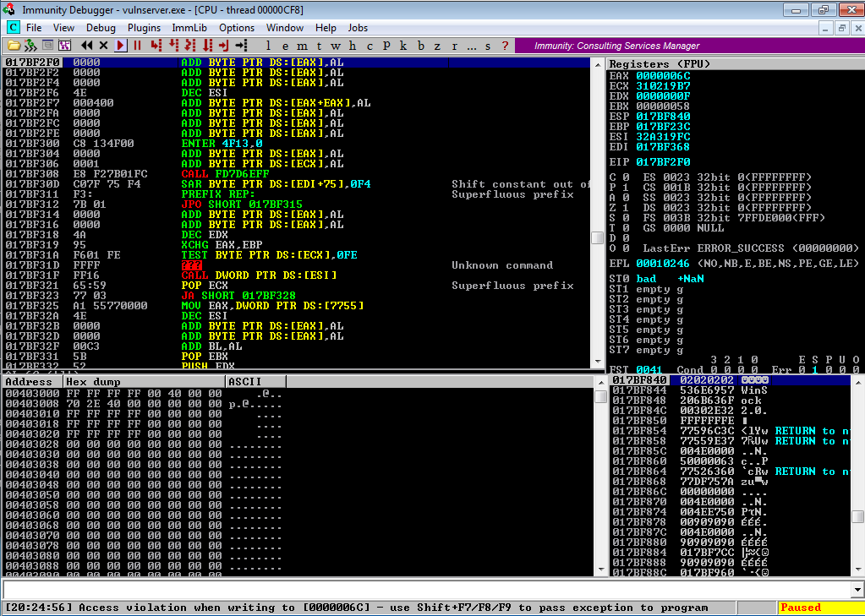Click the Step into icon
This screenshot has height=616, width=865.
pyautogui.click(x=156, y=46)
